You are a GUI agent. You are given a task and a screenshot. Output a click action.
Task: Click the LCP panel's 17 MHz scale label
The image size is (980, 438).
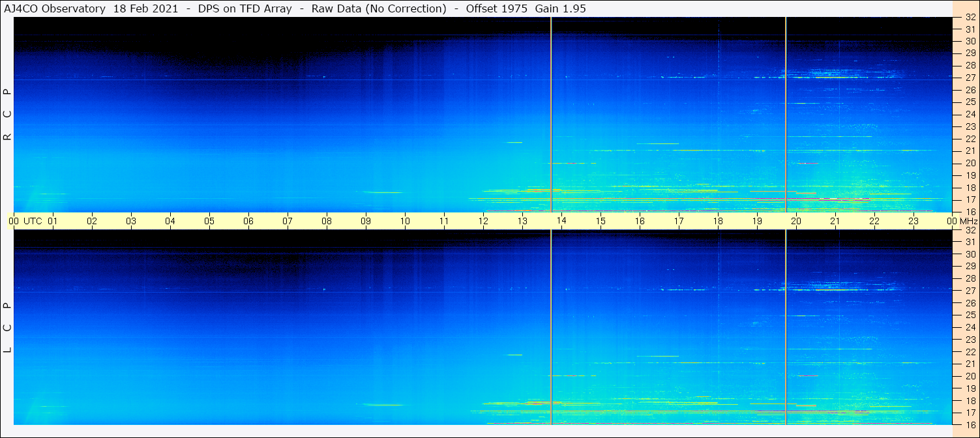(x=970, y=413)
